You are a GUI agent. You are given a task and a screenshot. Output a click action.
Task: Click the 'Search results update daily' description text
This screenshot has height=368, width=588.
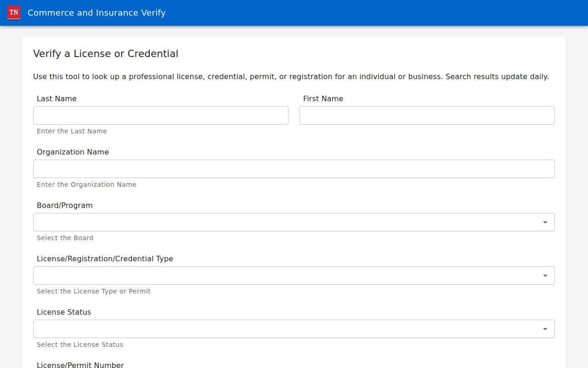coord(497,76)
